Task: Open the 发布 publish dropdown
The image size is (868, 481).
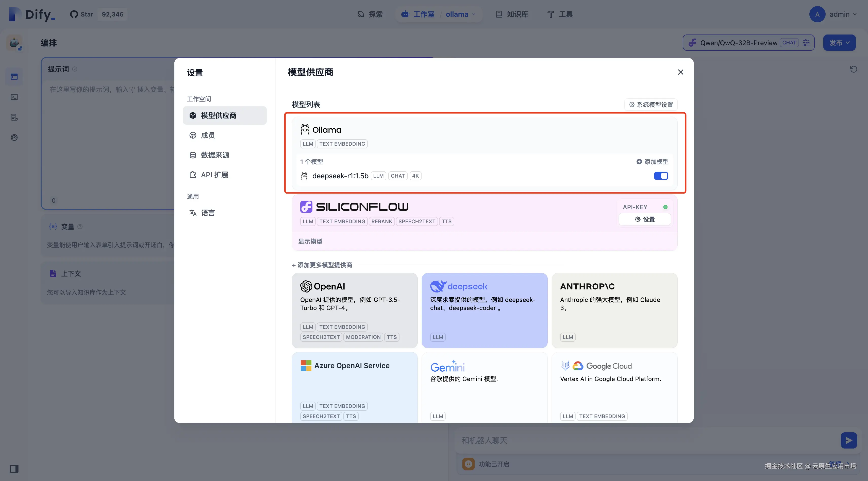Action: click(839, 43)
